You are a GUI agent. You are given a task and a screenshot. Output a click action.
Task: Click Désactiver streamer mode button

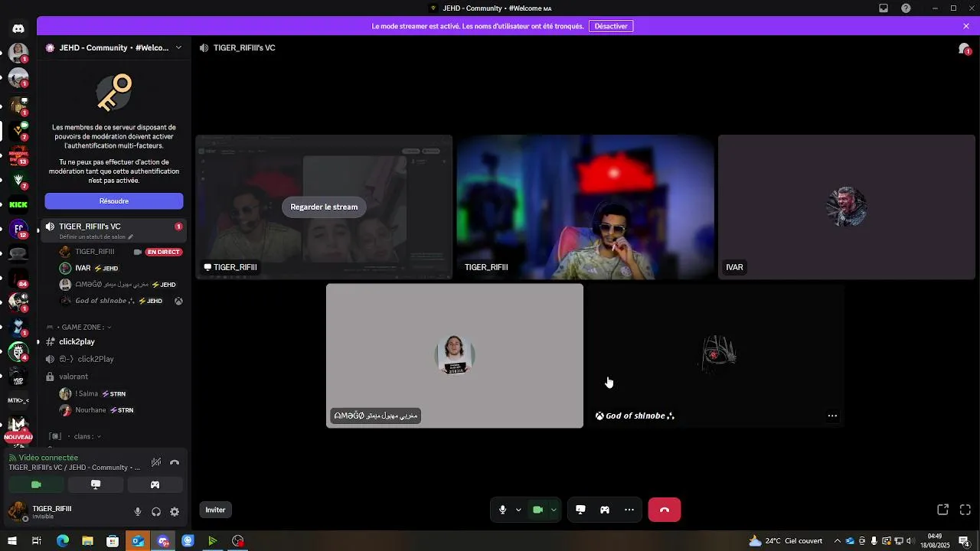tap(611, 26)
